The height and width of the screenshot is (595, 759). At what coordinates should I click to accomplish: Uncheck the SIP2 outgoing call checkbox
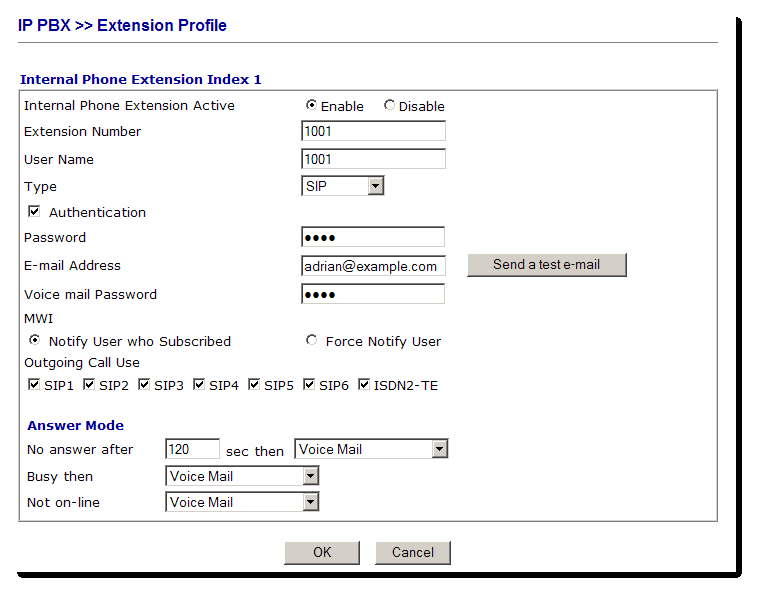coord(89,384)
